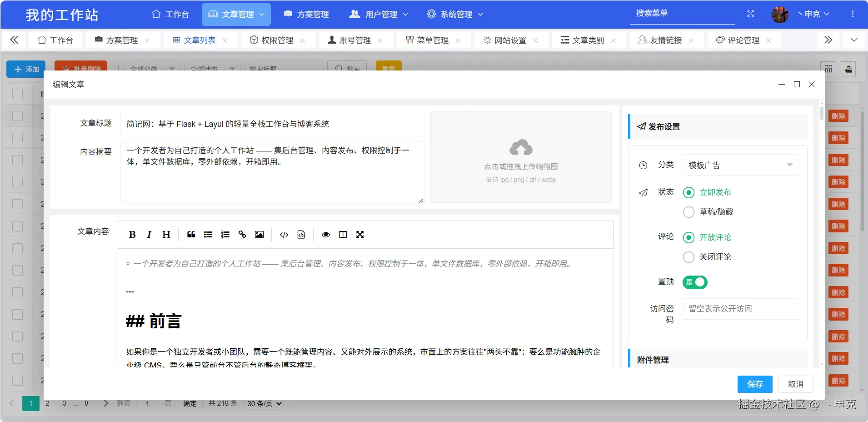The height and width of the screenshot is (422, 868).
Task: Open the tab options down chevron
Action: pyautogui.click(x=854, y=40)
